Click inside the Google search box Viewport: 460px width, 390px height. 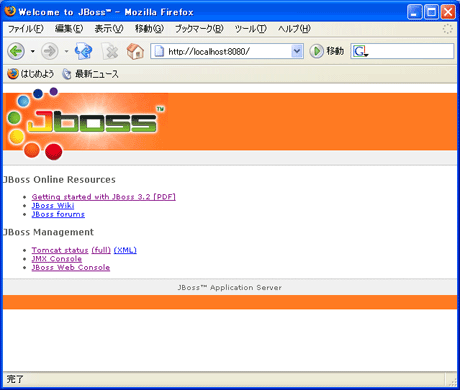tap(411, 51)
